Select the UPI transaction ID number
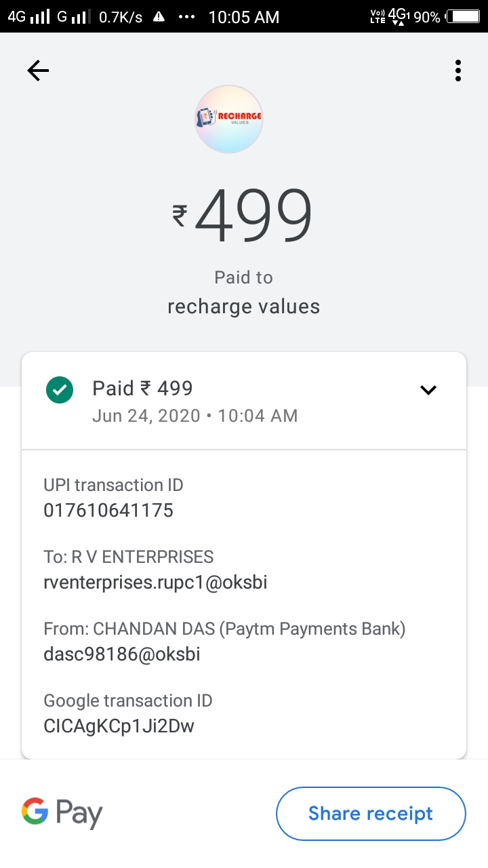Screen dimensions: 488x868 (x=108, y=510)
